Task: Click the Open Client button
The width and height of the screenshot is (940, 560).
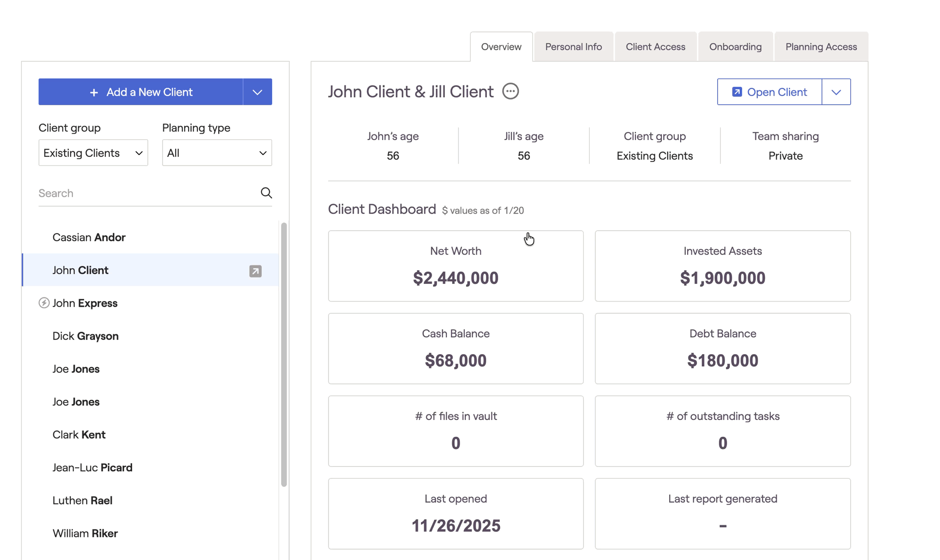Action: (776, 92)
